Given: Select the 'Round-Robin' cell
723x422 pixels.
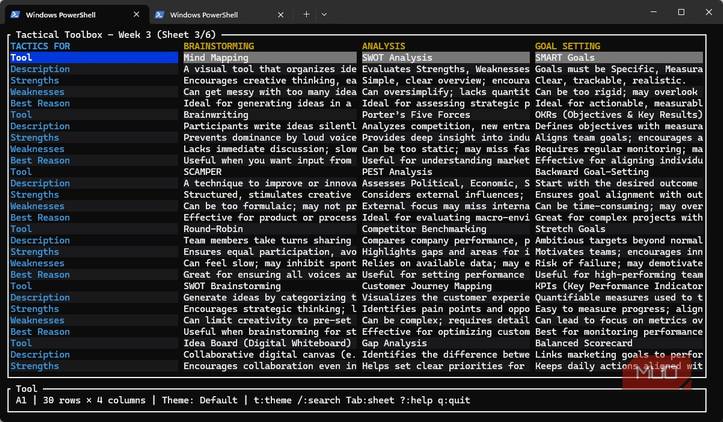Looking at the screenshot, I should point(270,229).
